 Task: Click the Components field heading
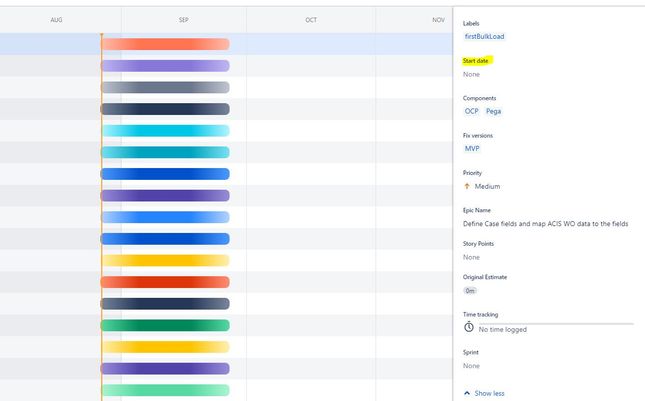point(479,98)
